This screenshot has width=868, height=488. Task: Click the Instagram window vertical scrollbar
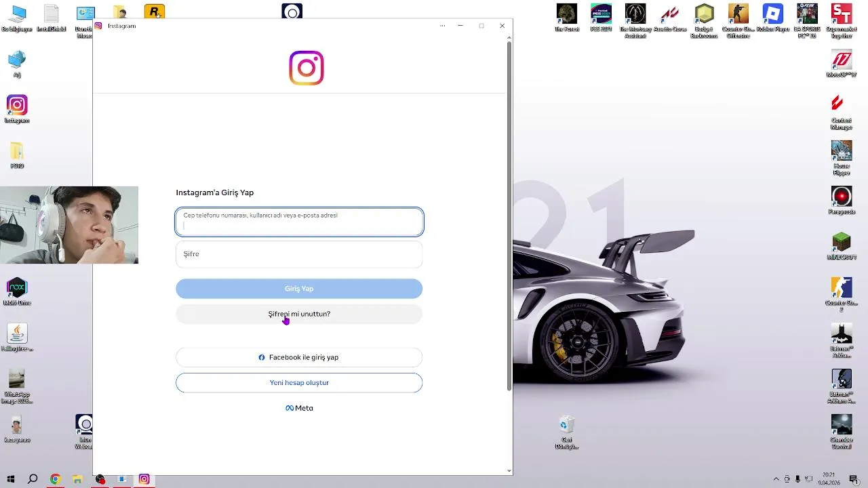point(509,216)
